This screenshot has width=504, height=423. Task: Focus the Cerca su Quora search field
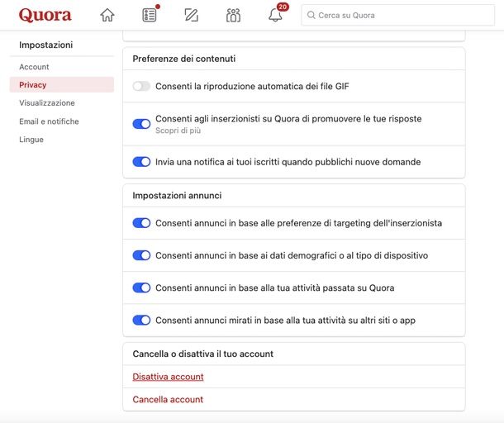click(x=401, y=16)
